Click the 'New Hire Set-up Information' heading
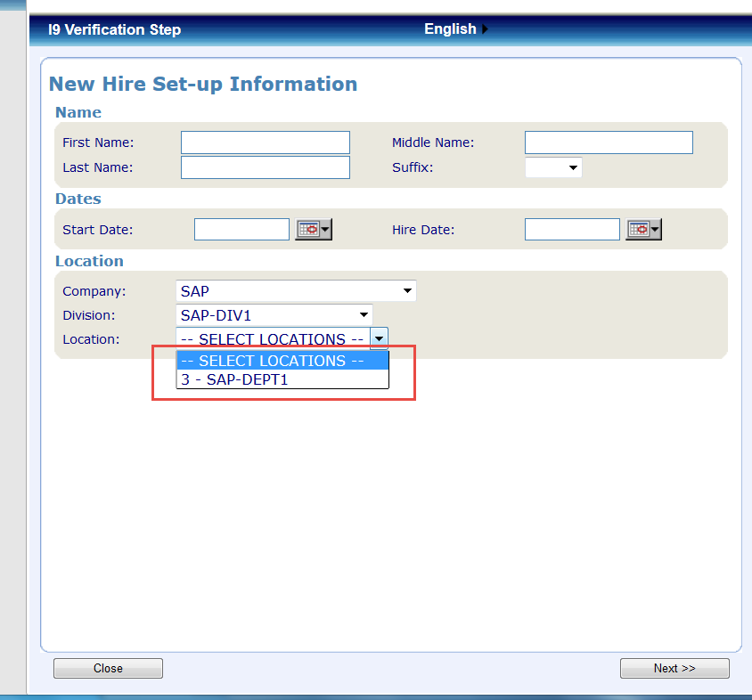Image resolution: width=752 pixels, height=700 pixels. [x=203, y=84]
